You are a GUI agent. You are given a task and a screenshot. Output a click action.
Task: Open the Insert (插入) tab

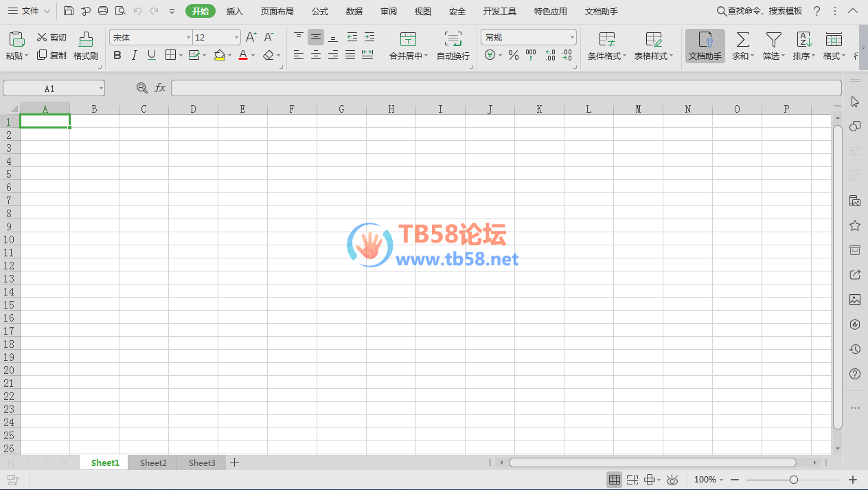pos(235,11)
